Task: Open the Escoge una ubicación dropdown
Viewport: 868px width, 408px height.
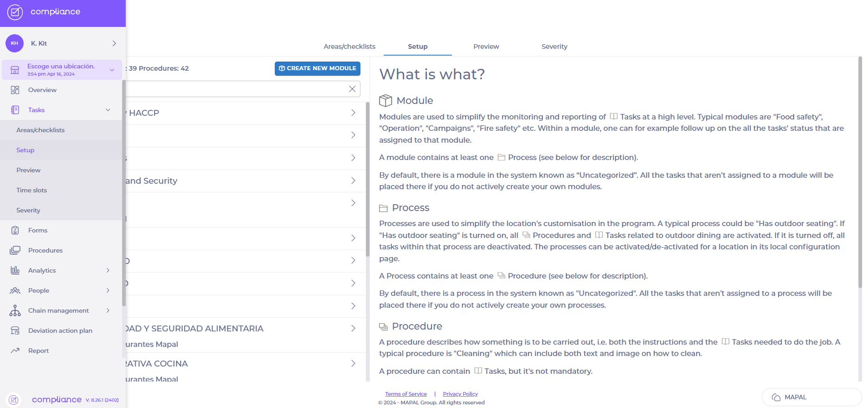Action: 62,70
